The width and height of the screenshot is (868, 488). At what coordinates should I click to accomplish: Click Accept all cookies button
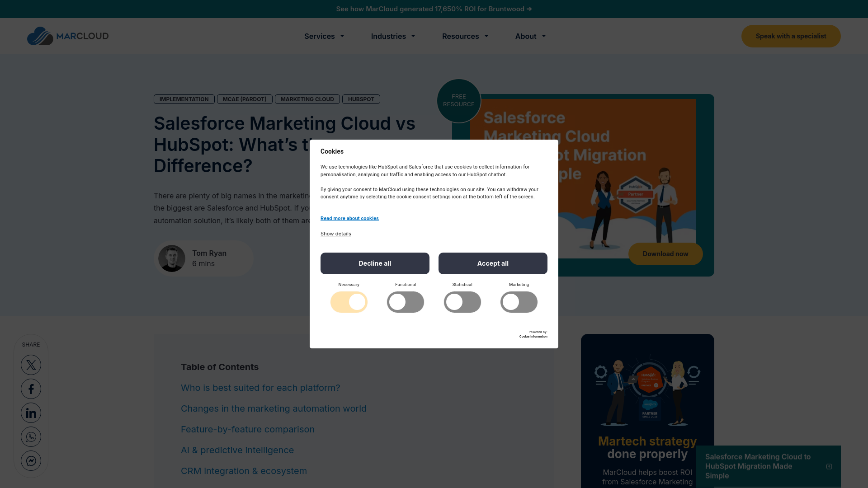click(493, 263)
